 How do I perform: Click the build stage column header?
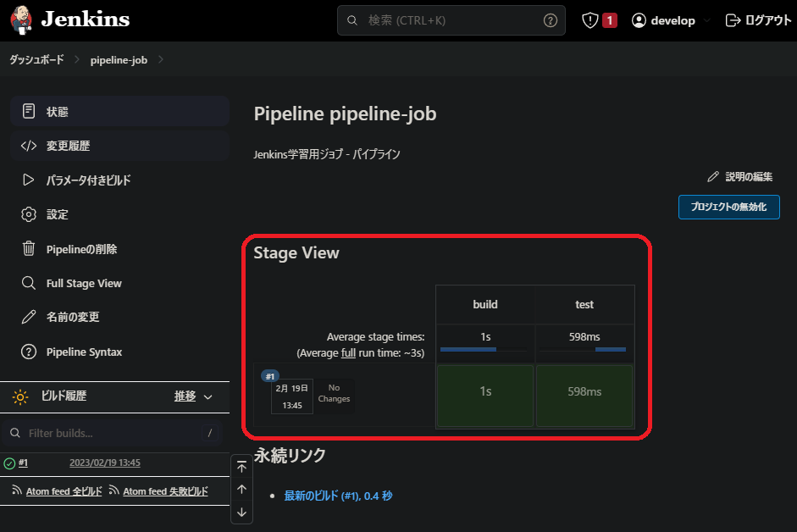click(485, 304)
